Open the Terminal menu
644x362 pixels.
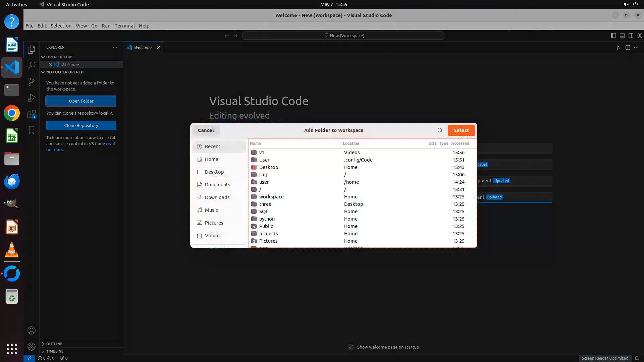pyautogui.click(x=124, y=26)
